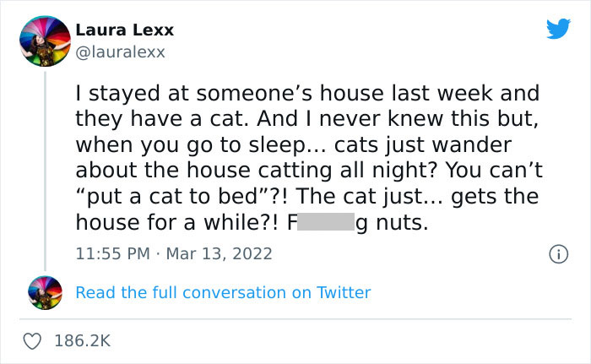Viewport: 591px width, 364px height.
Task: Open Laura Lexx's large profile avatar
Action: click(x=45, y=40)
